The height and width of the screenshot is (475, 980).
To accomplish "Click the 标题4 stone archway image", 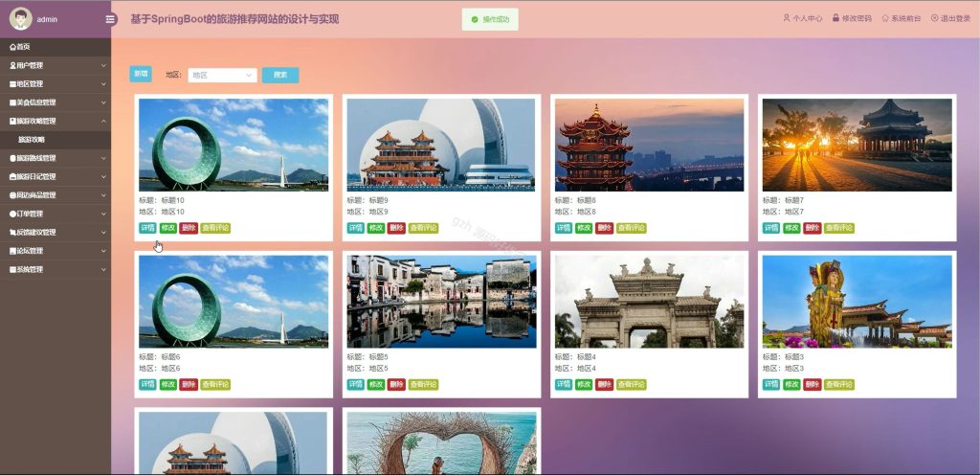I will (x=650, y=302).
